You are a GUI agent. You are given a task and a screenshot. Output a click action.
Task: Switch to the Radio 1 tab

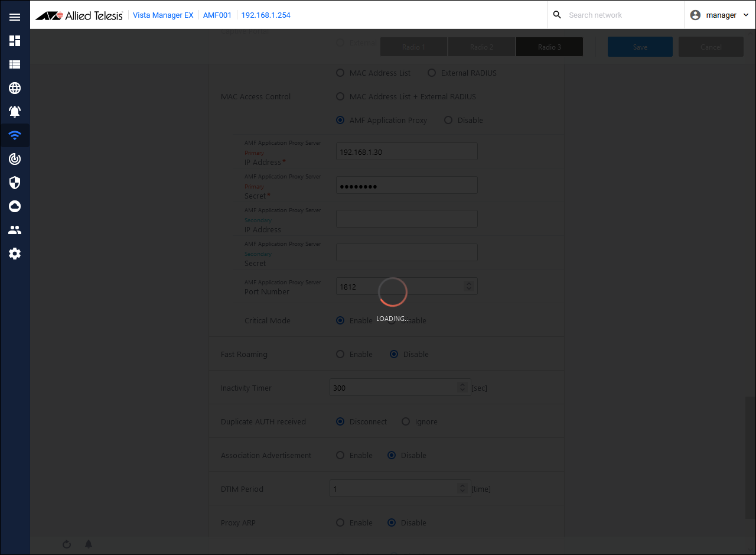(413, 47)
